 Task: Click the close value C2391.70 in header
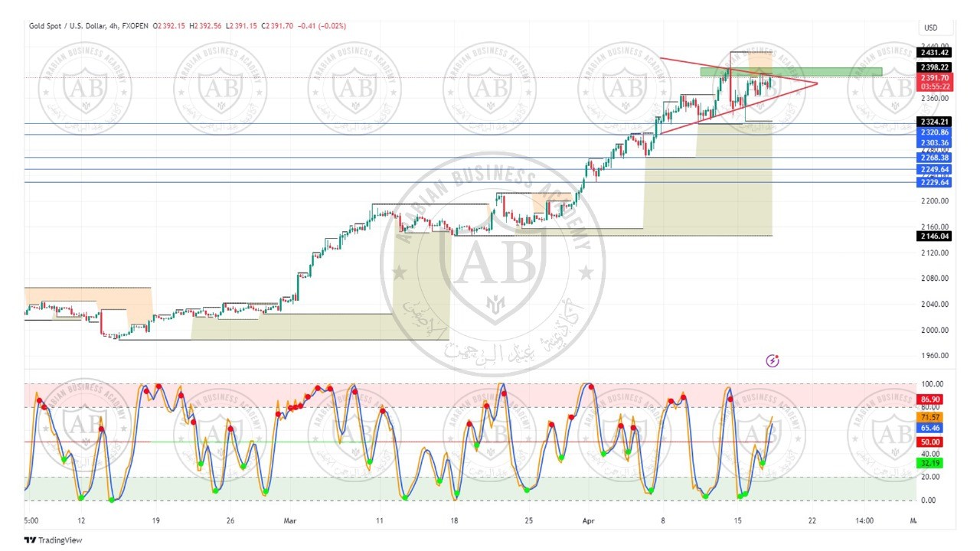coord(278,26)
